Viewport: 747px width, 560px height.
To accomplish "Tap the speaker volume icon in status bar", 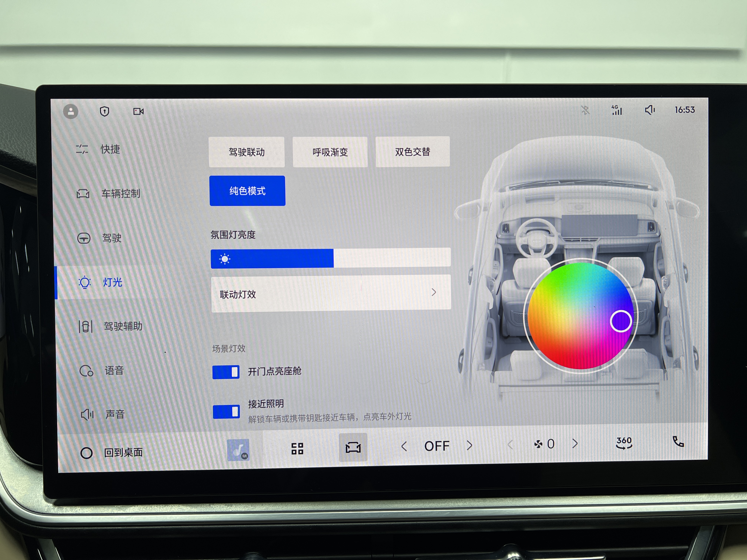I will (650, 110).
